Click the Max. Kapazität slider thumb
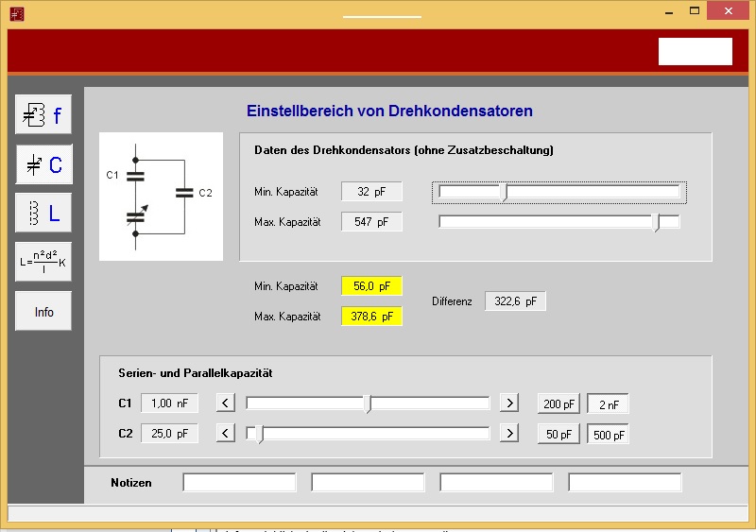The image size is (756, 532). (x=657, y=223)
